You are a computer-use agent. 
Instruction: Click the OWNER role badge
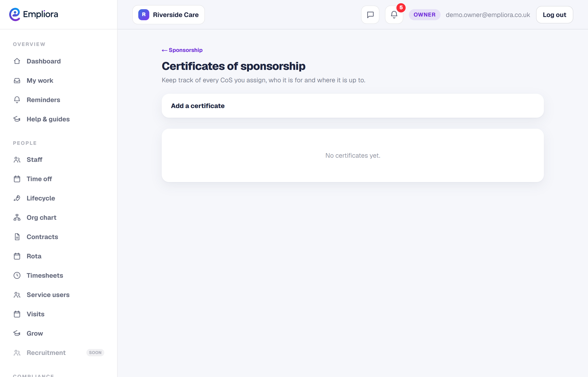click(x=424, y=15)
